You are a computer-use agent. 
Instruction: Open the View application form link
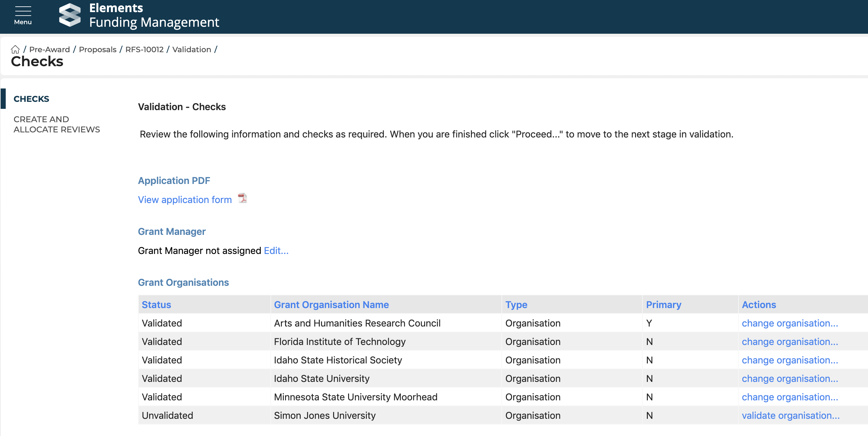[x=185, y=200]
